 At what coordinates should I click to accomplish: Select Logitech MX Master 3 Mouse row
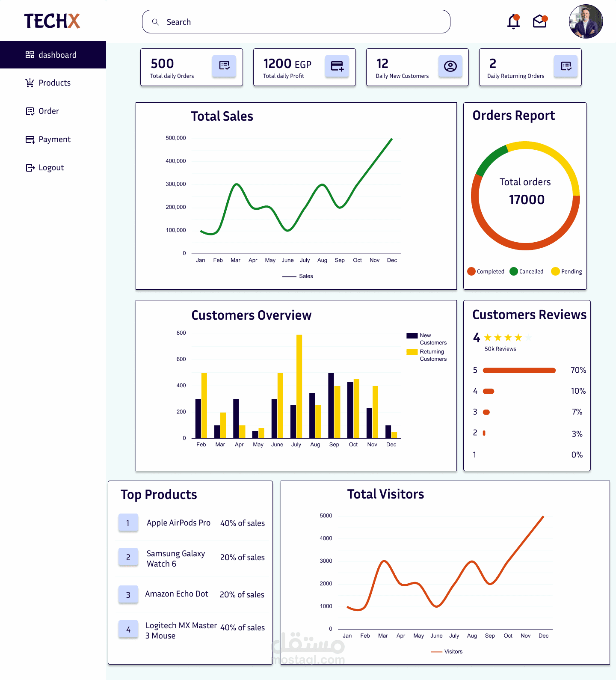192,630
